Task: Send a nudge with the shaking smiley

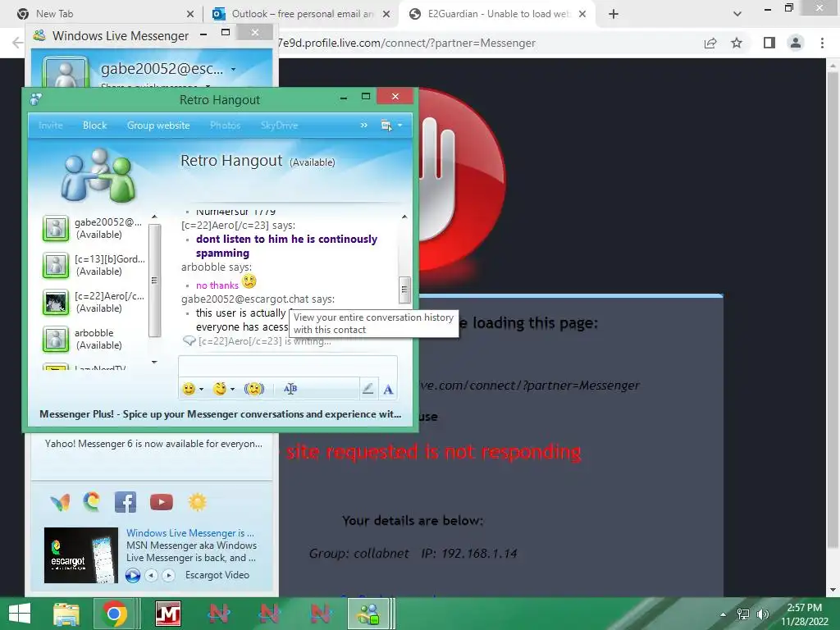Action: [254, 389]
